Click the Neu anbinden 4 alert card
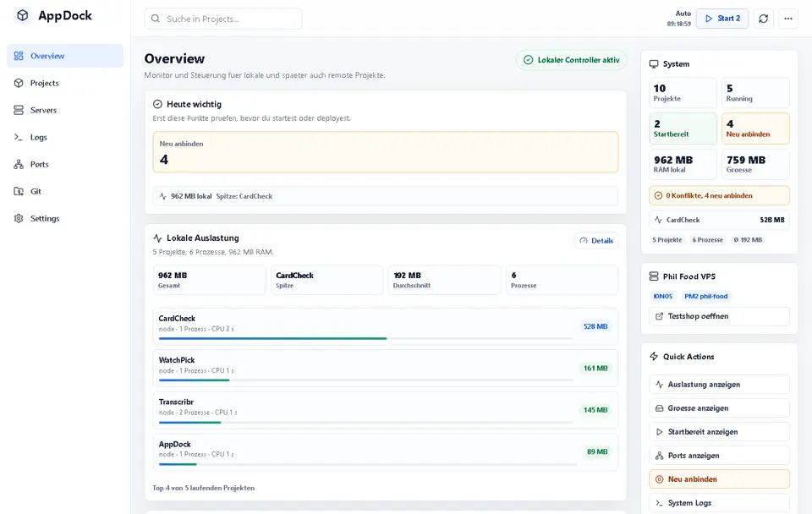Viewport: 812px width, 514px height. click(386, 152)
